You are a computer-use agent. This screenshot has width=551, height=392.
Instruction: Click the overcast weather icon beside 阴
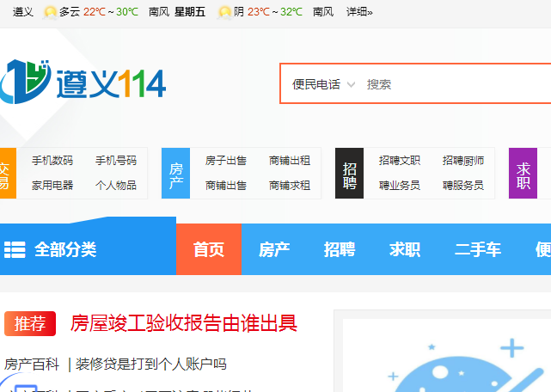pos(224,12)
